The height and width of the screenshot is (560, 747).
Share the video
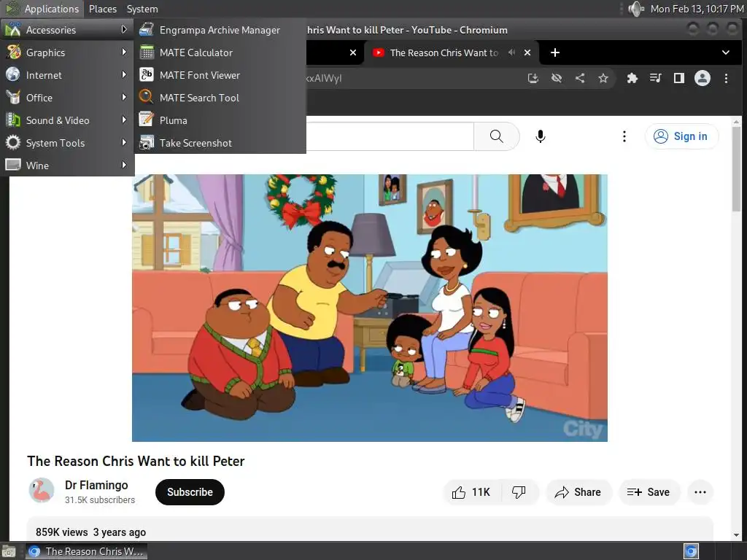578,492
